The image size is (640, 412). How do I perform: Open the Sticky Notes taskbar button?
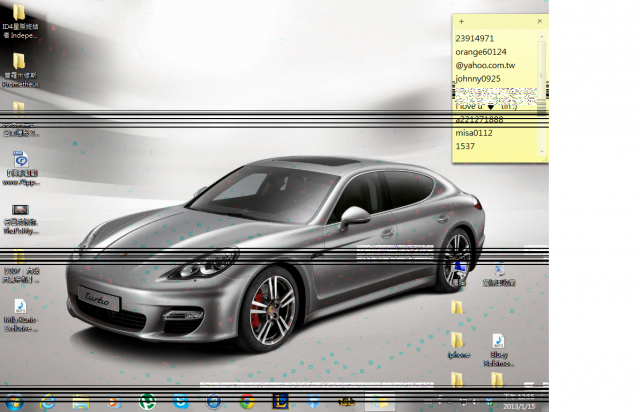[380, 402]
